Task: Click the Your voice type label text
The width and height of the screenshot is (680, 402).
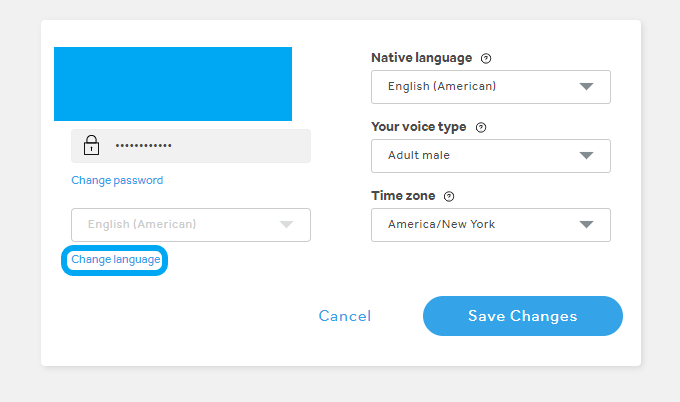Action: pos(419,128)
